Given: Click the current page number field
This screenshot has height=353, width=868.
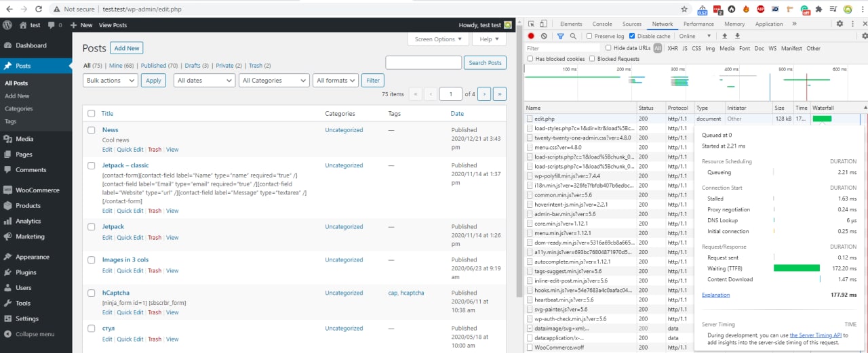Looking at the screenshot, I should point(450,94).
